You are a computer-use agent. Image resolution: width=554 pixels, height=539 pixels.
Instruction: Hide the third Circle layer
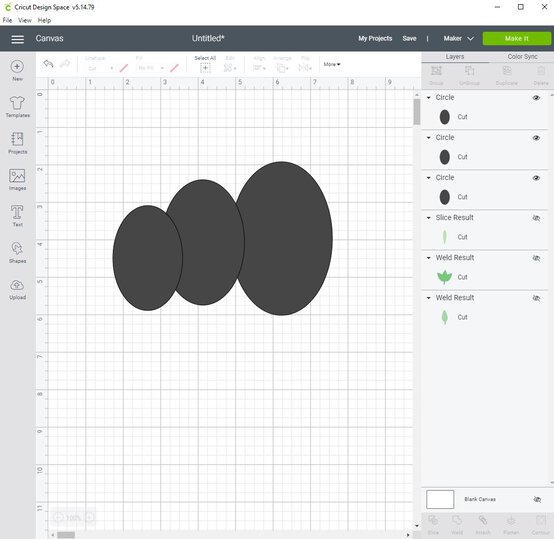(x=536, y=178)
